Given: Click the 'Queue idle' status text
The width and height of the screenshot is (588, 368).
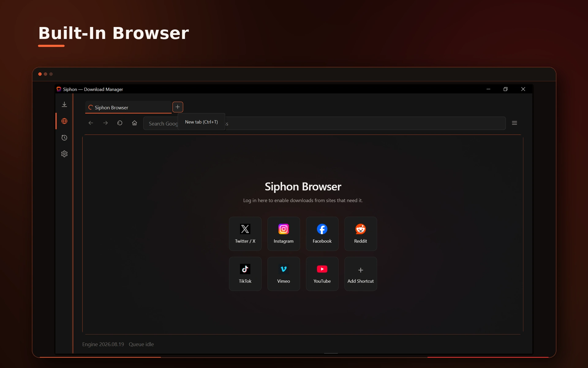Looking at the screenshot, I should click(141, 344).
